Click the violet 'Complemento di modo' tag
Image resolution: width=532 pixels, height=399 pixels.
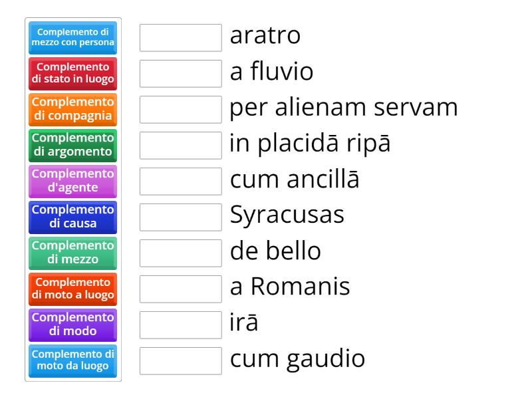tap(72, 325)
